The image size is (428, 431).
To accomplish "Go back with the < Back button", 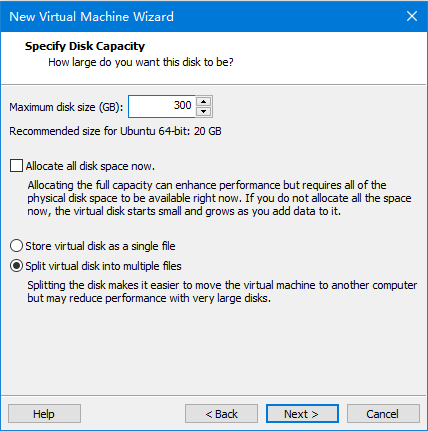I will (x=221, y=414).
